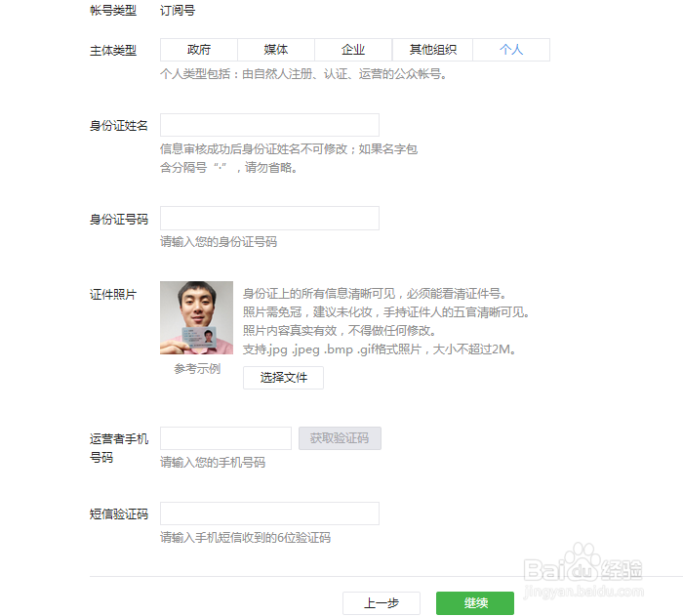
Task: Select the 其他组织 subject type tab
Action: pos(432,50)
